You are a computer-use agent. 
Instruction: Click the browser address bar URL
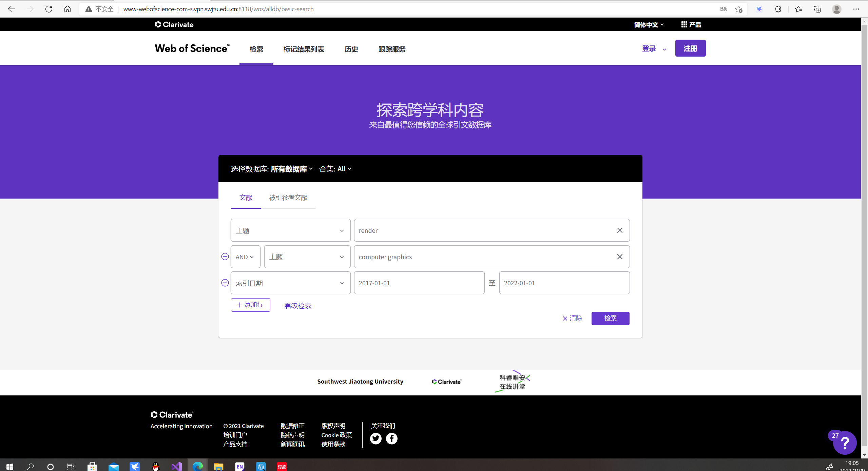218,9
